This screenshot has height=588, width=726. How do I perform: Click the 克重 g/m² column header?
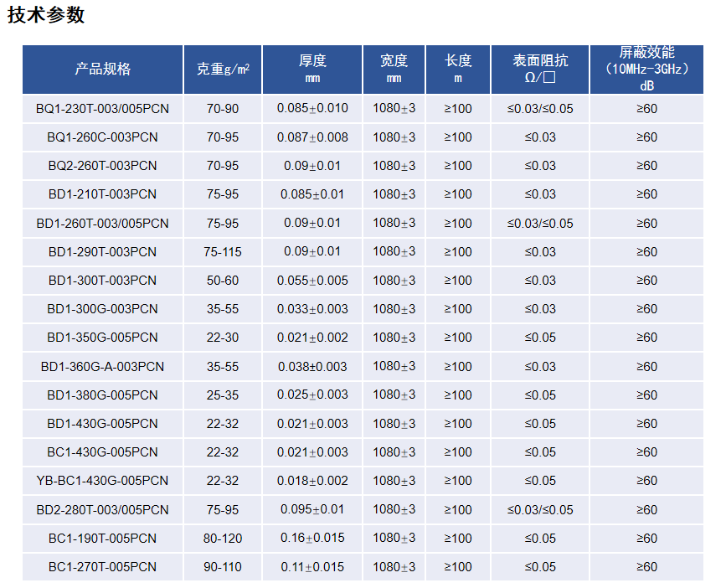[x=222, y=70]
